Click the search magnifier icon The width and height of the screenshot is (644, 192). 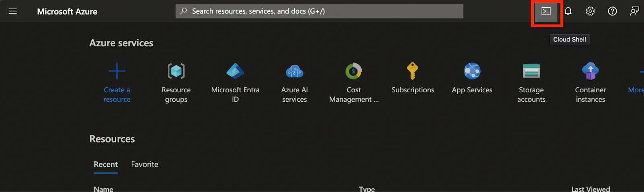[184, 11]
